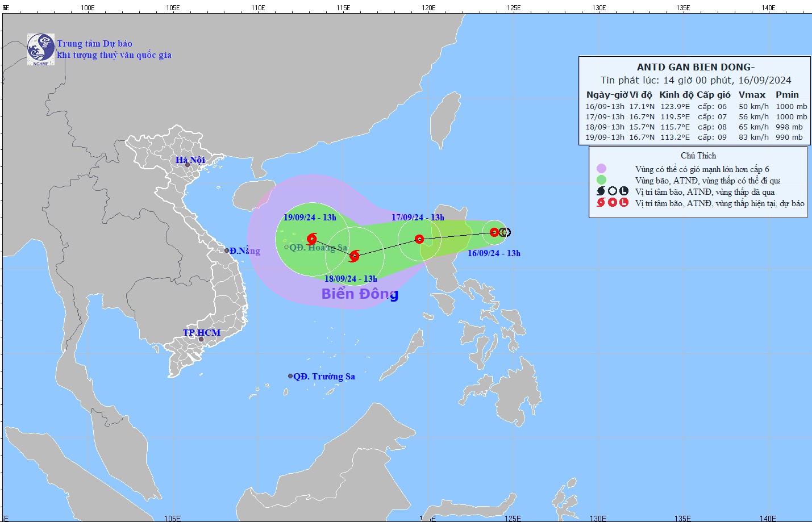Click the issue time 'Tin phát lúc: 14 giờ 00 phút'
The image size is (812, 522).
click(x=667, y=80)
